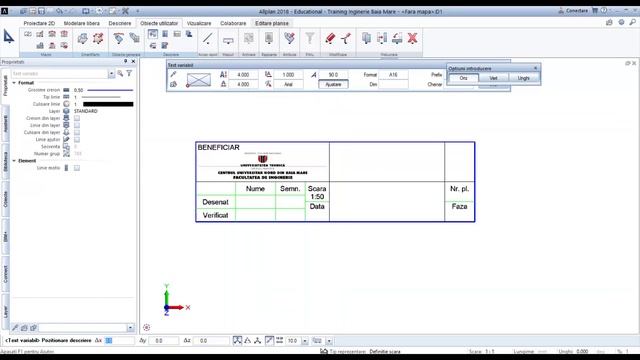This screenshot has height=360, width=640.
Task: Click the attributes brush icon
Action: click(x=289, y=38)
